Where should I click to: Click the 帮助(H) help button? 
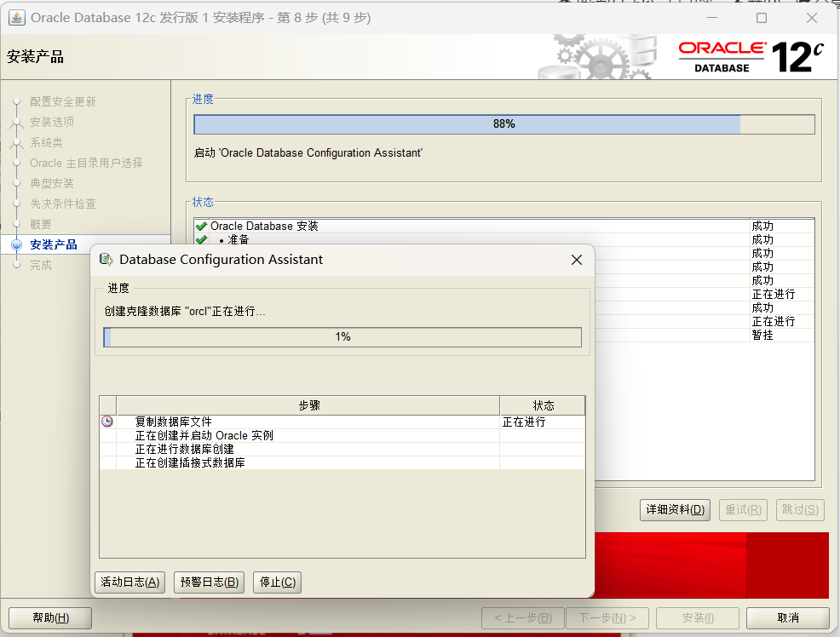tap(50, 617)
